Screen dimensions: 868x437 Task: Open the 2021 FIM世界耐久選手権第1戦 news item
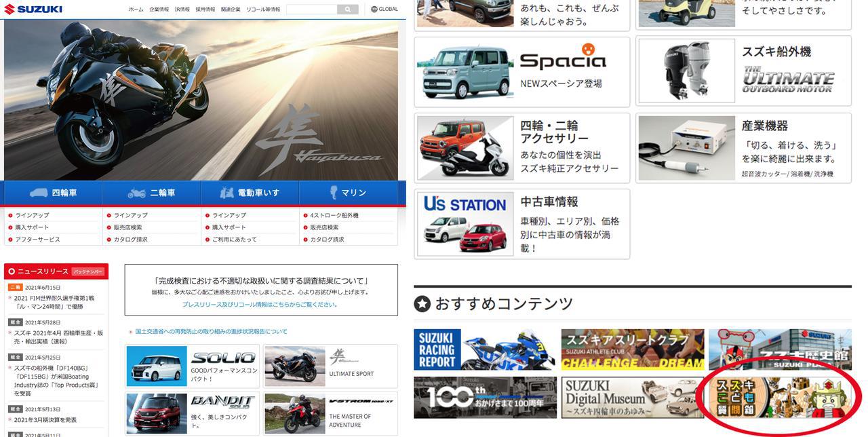[54, 302]
